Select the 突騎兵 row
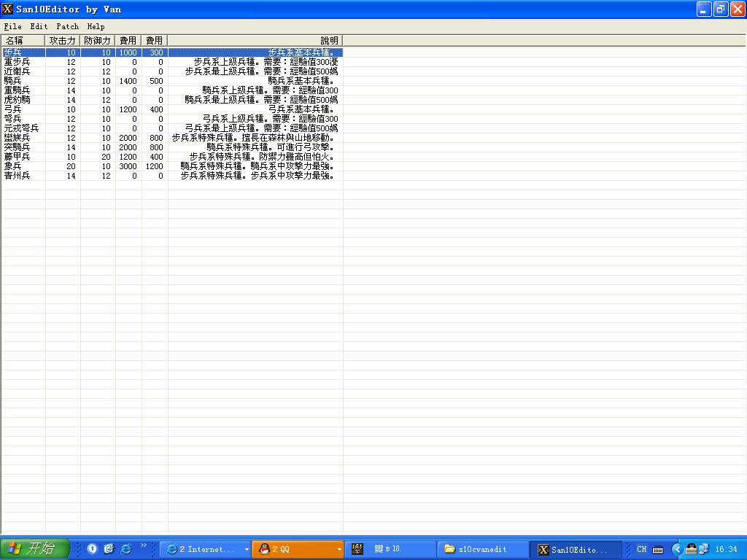 (x=172, y=147)
